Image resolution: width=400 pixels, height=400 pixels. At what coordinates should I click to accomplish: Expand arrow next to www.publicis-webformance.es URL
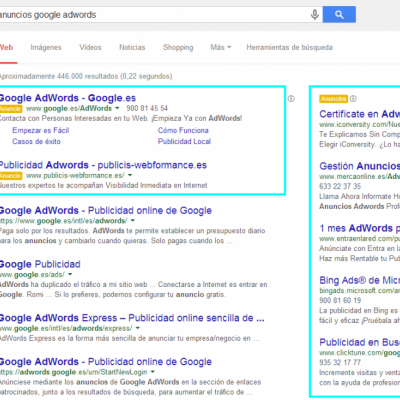(130, 175)
